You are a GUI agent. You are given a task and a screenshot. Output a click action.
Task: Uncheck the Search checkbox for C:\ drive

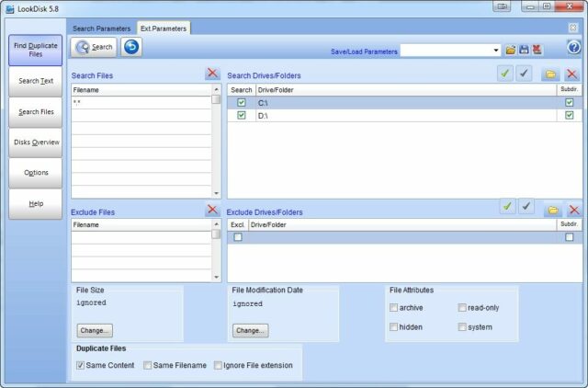(242, 103)
